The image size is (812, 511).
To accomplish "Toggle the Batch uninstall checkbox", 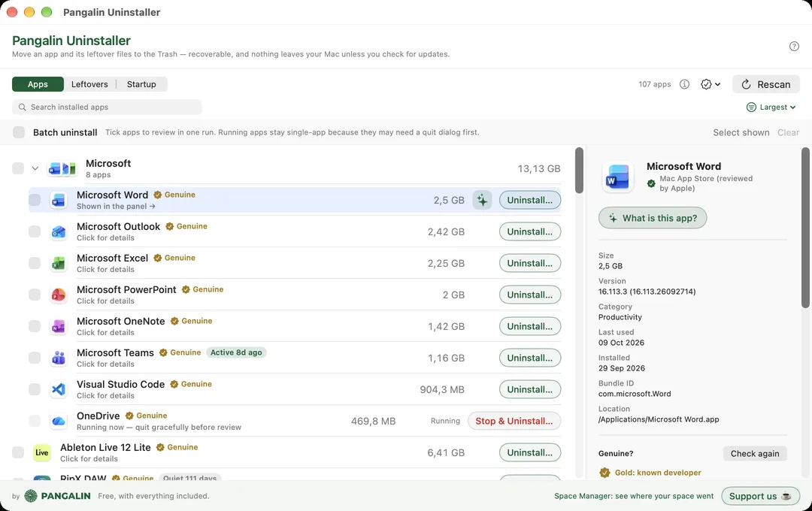I will [19, 132].
